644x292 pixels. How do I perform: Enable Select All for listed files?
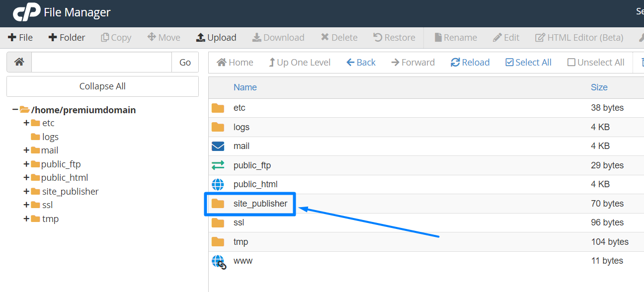point(528,62)
